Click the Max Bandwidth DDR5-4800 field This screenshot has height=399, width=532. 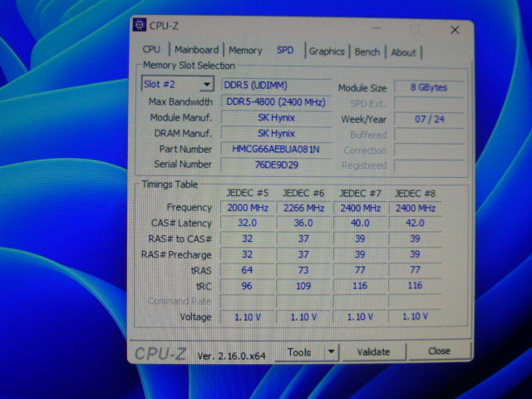[x=275, y=102]
